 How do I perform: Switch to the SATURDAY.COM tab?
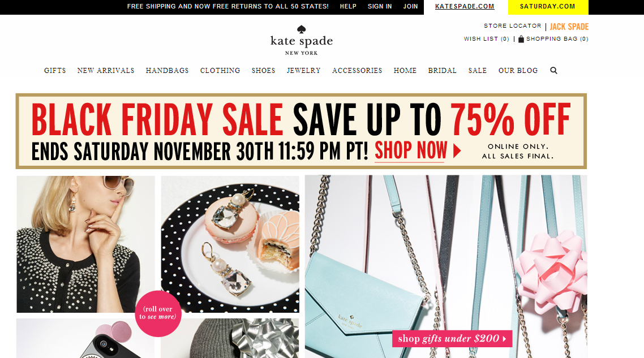[548, 7]
